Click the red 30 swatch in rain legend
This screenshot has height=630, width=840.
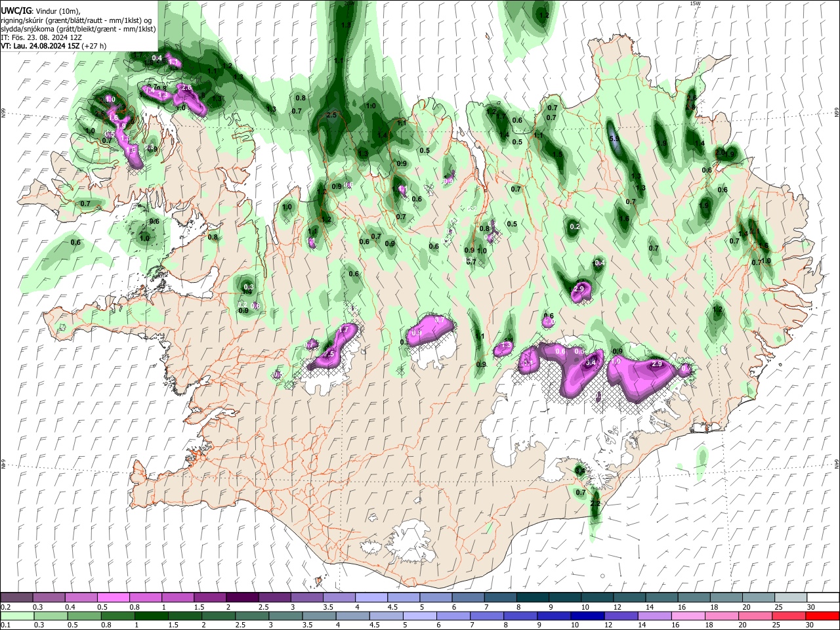[822, 616]
